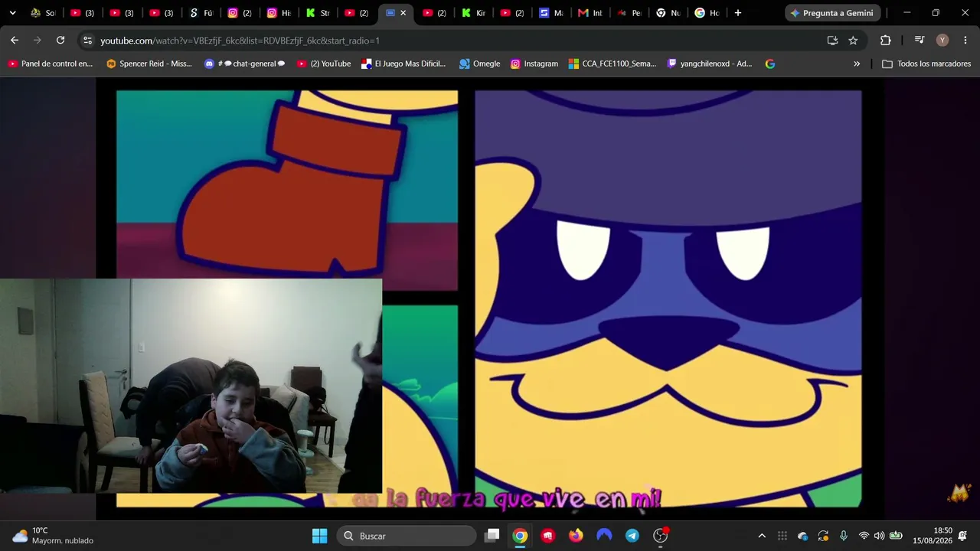Open the blue arch app on taskbar

604,536
